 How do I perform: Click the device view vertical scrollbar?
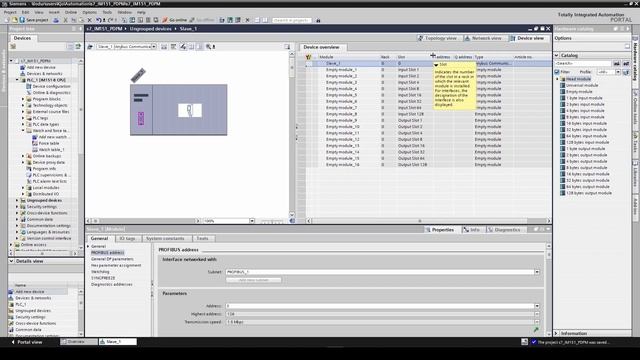[291, 133]
